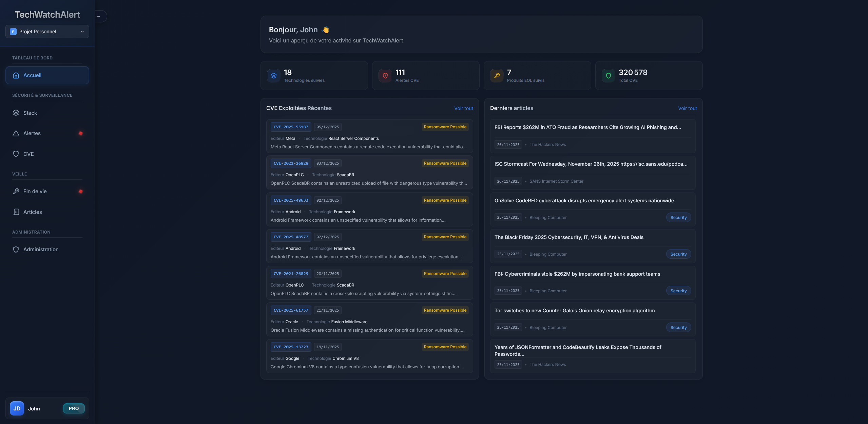Click the red shield icon for Alertes CVE
Screen dimensions: 868x424
[x=385, y=76]
